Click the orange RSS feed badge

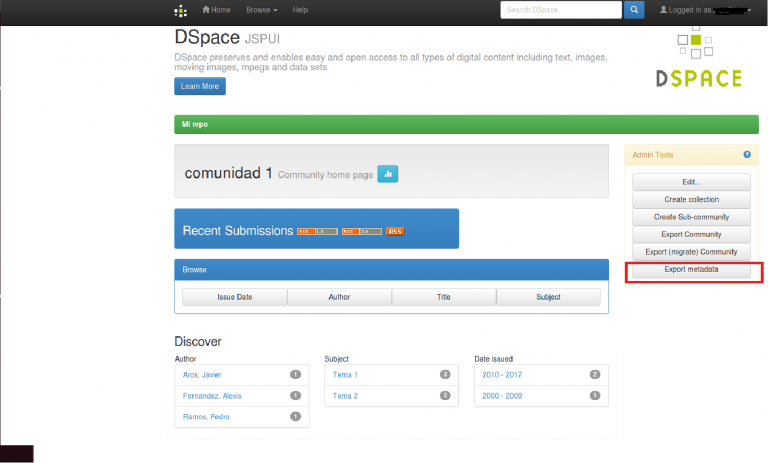pyautogui.click(x=395, y=231)
